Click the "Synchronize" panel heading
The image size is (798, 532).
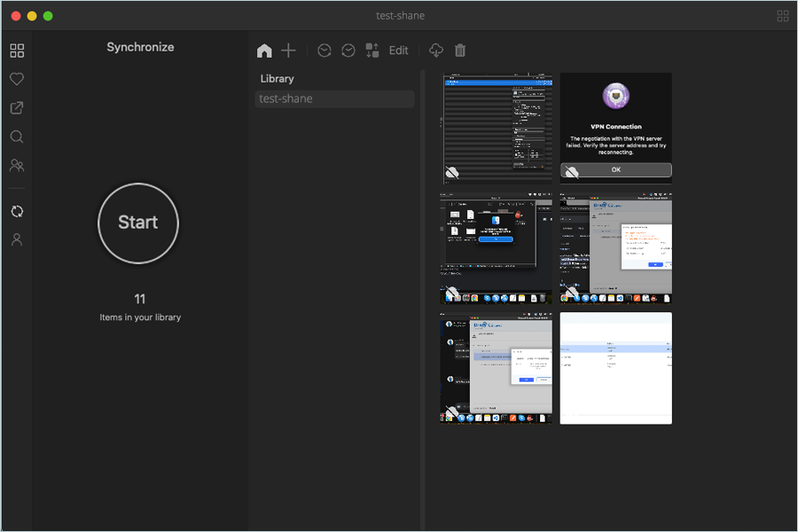[x=140, y=47]
